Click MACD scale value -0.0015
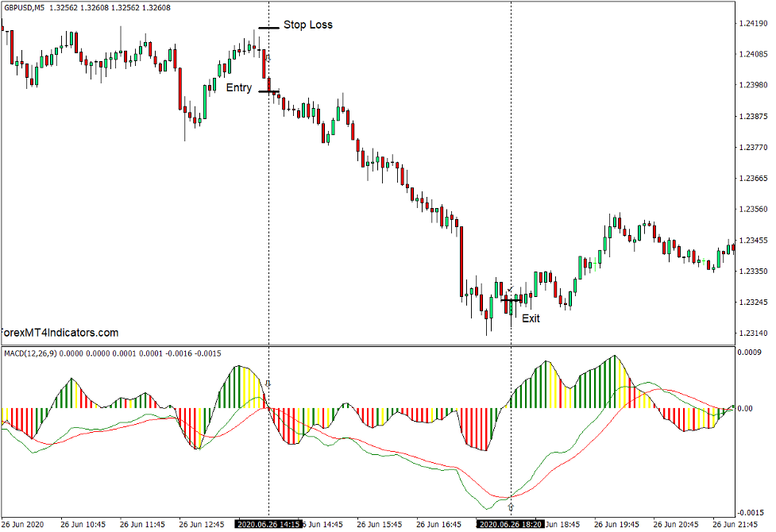This screenshot has width=776, height=532. coord(751,513)
